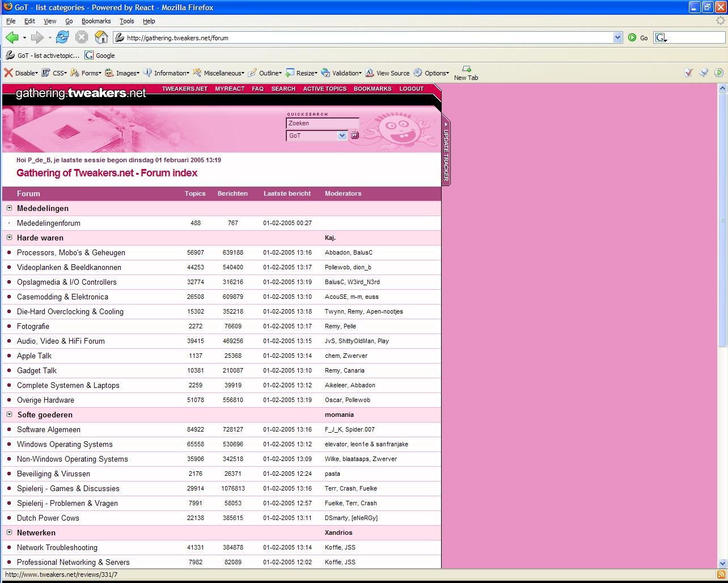
Task: Open the View menu
Action: point(50,21)
